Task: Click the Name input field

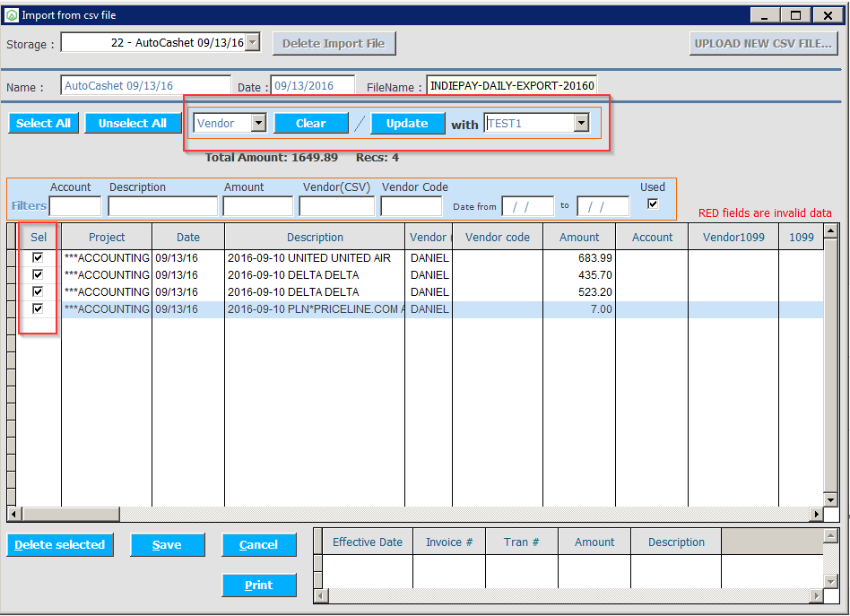Action: (145, 86)
